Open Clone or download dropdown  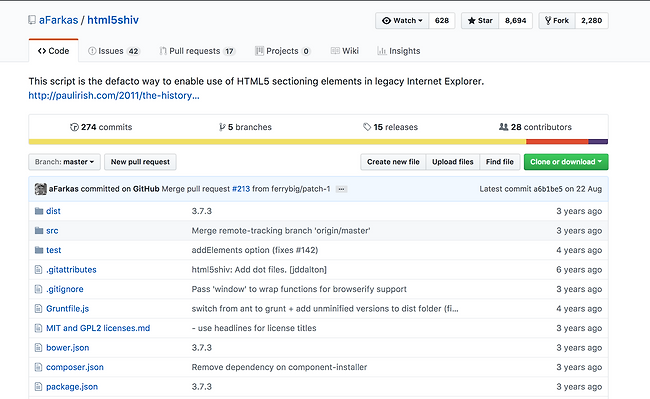[566, 162]
